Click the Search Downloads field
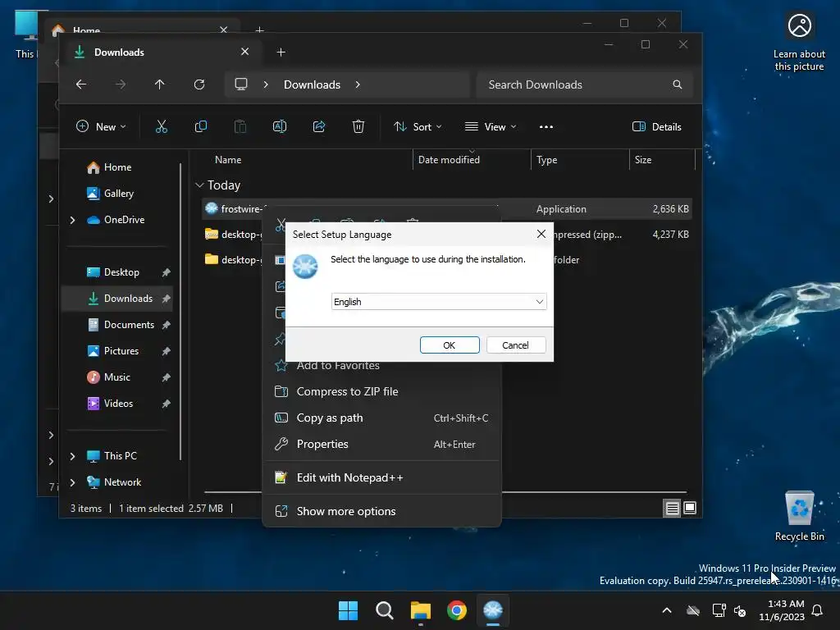Viewport: 840px width, 630px height. coord(584,84)
